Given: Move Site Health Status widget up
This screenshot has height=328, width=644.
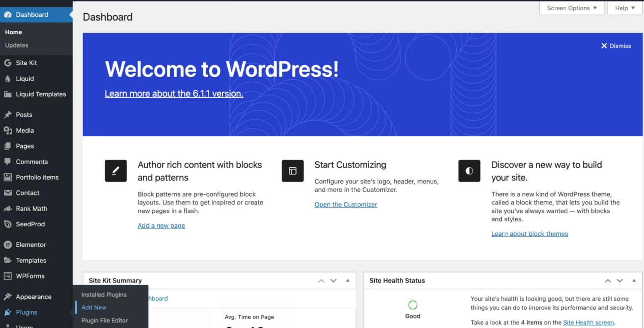Looking at the screenshot, I should 608,281.
